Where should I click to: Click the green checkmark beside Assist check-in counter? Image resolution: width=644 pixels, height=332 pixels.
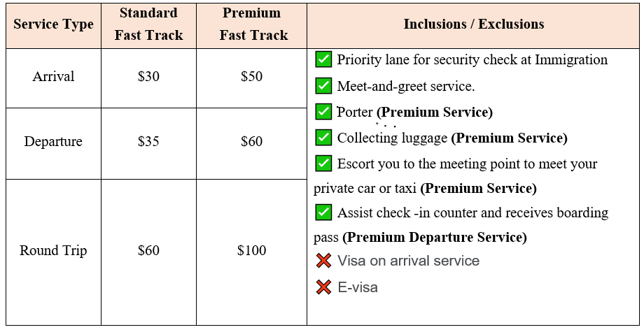click(323, 212)
